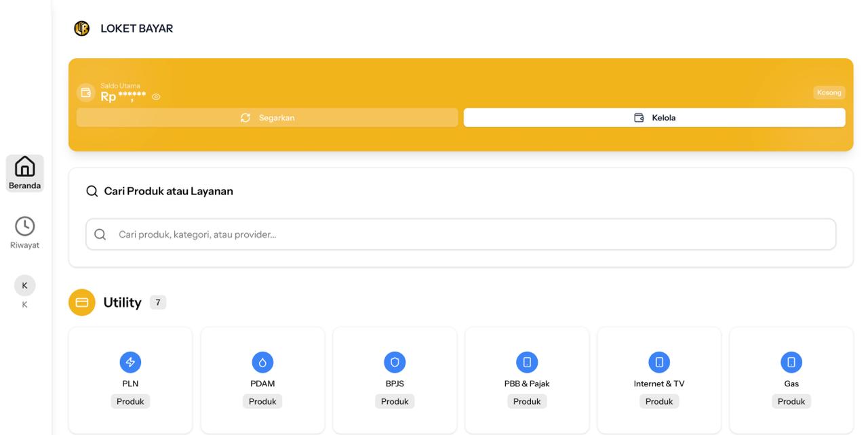Screen dimensions: 868x435
Task: Open the PBB & Pajak icon
Action: click(x=527, y=362)
